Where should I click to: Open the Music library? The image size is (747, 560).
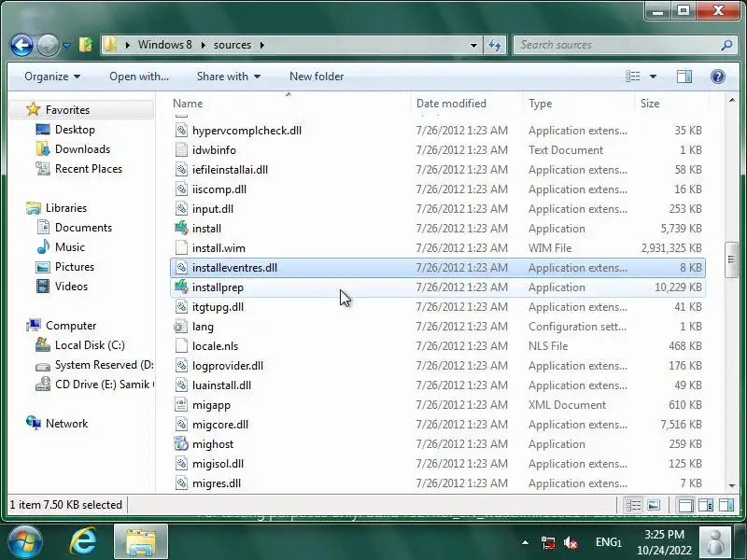70,247
